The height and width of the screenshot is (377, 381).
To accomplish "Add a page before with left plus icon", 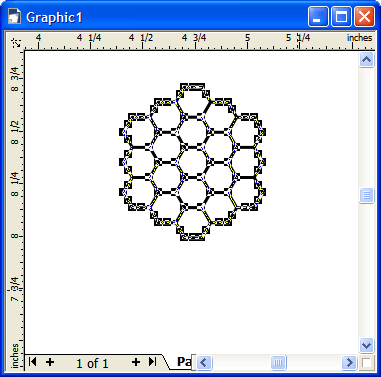I will pyautogui.click(x=50, y=362).
